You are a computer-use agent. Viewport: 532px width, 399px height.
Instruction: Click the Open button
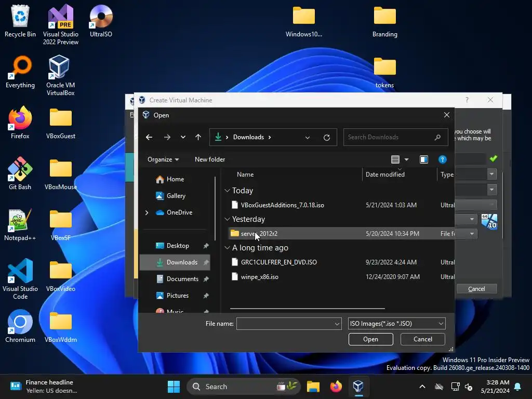370,339
